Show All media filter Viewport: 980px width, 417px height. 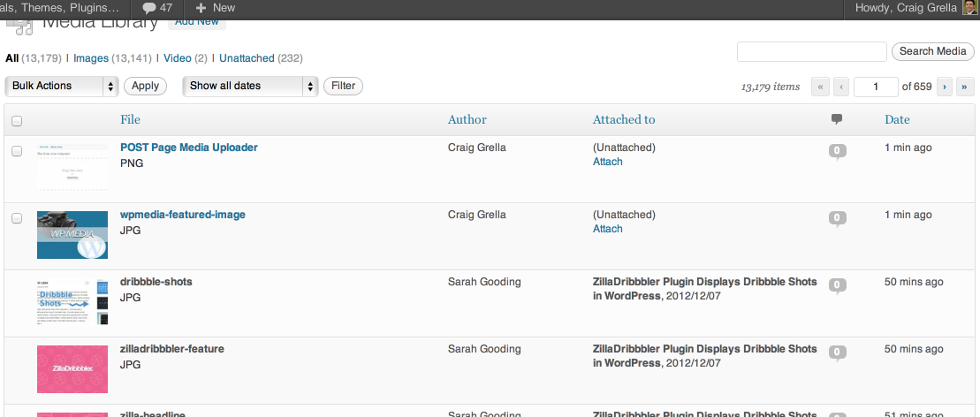[x=11, y=58]
